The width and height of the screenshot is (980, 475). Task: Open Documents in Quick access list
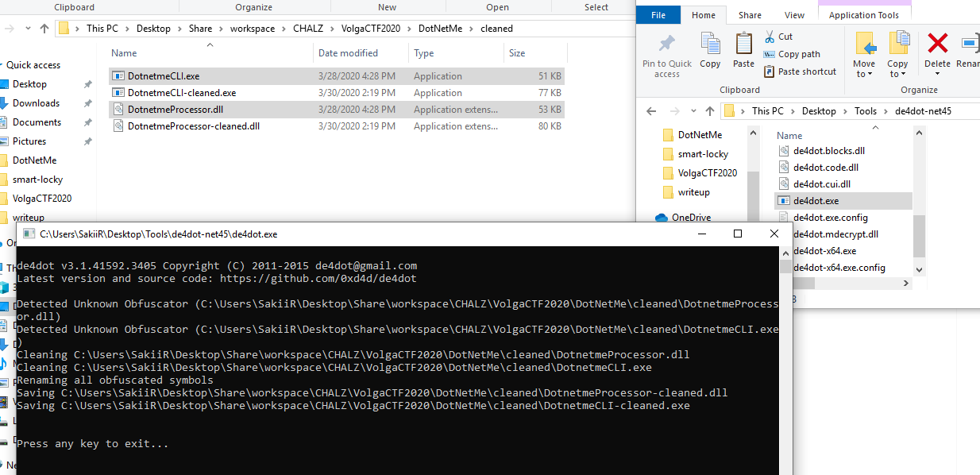click(x=37, y=122)
